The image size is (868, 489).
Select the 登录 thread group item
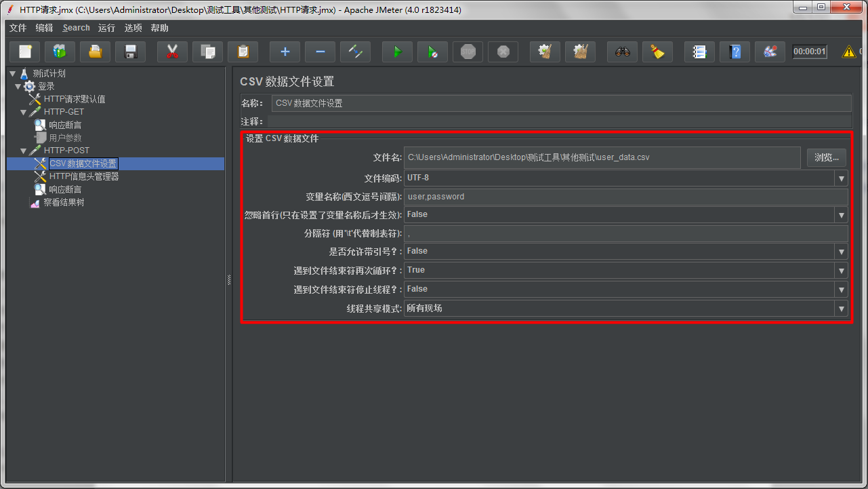pyautogui.click(x=46, y=86)
